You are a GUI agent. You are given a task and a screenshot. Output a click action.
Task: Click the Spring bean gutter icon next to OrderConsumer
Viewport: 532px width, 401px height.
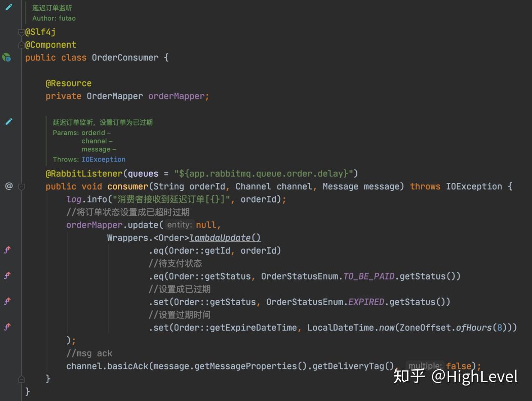(6, 57)
